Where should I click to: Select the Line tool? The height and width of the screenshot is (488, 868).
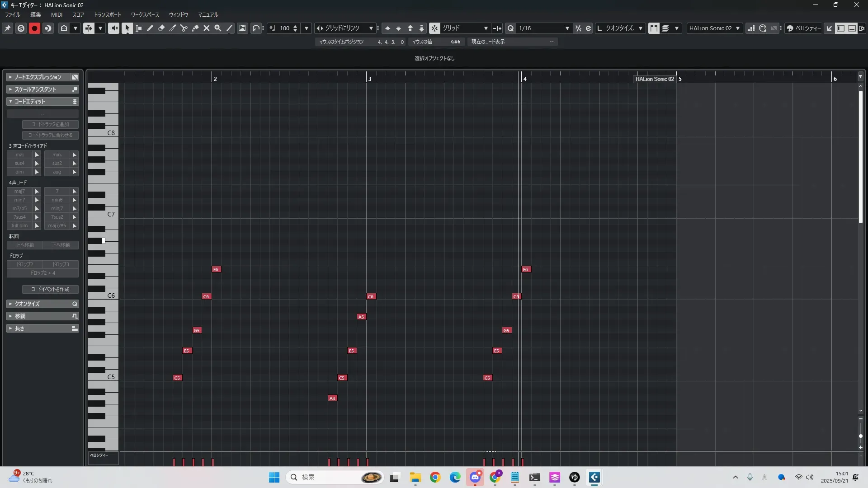[229, 28]
